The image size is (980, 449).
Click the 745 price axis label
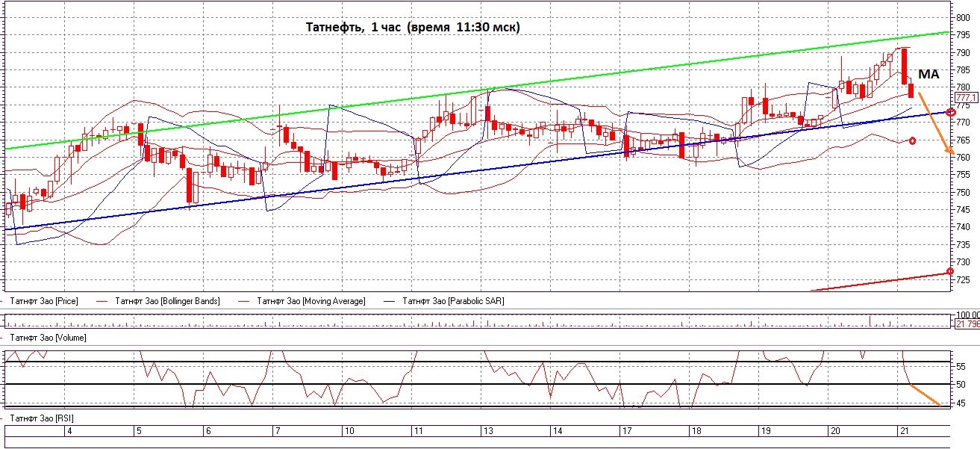pos(964,209)
